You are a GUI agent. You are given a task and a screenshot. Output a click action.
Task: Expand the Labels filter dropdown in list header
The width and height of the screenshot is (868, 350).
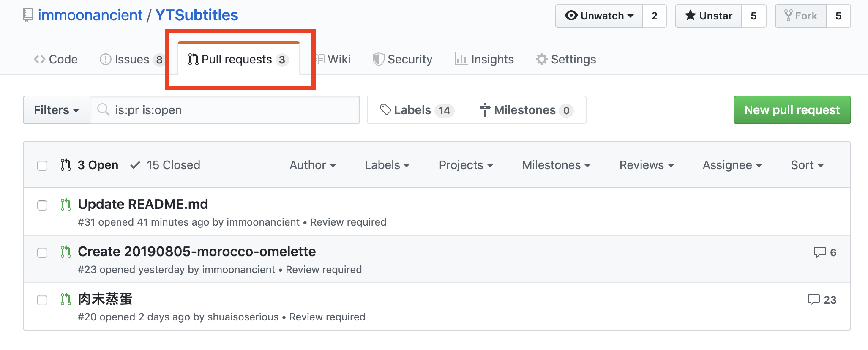(387, 165)
